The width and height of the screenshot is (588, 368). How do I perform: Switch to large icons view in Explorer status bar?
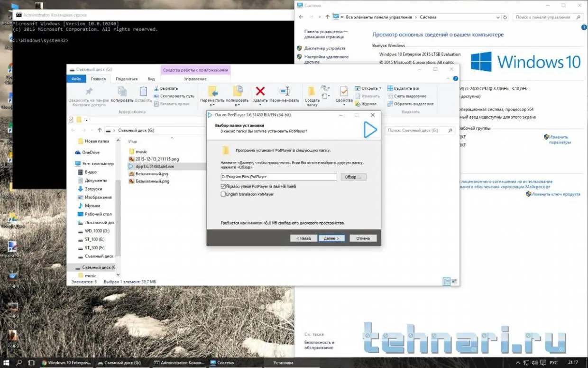point(454,282)
